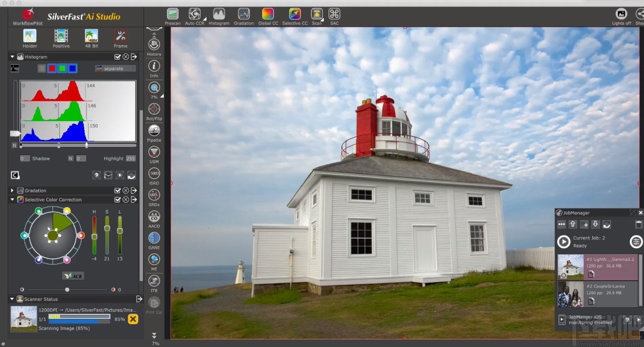This screenshot has width=644, height=347.
Task: Open the Rot/Flip tool in the sidebar
Action: coord(153,109)
